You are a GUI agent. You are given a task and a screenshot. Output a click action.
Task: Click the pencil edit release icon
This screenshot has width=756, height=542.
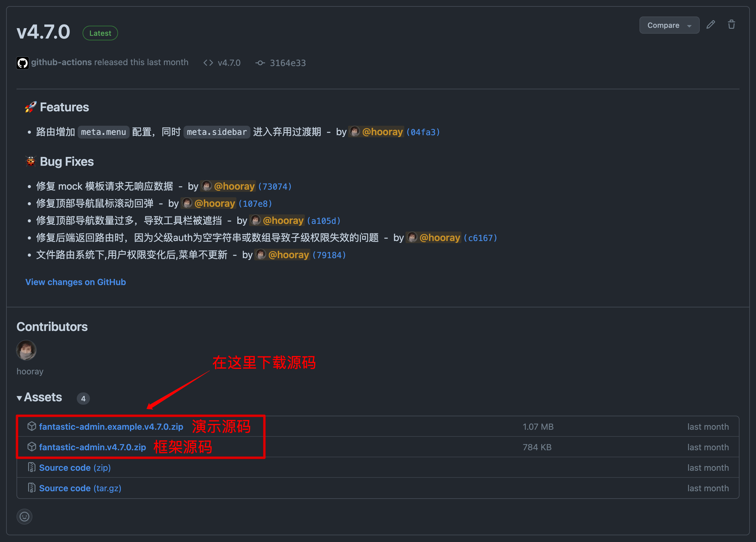tap(710, 25)
